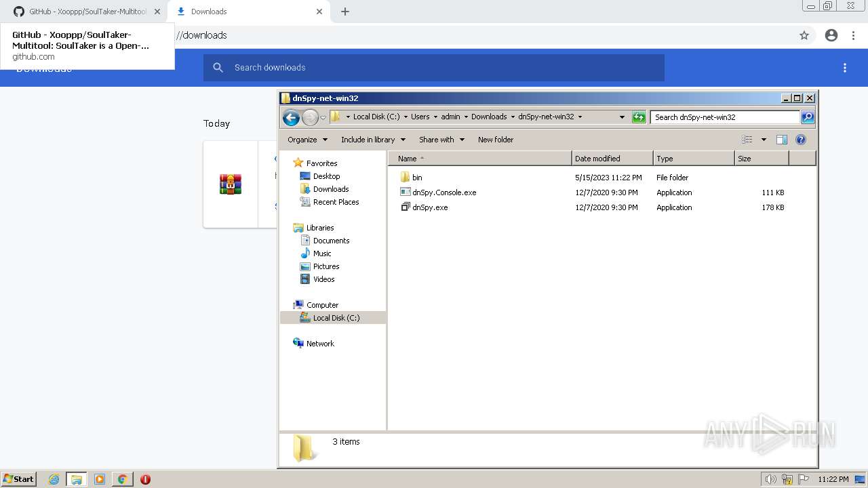Click Downloads in the address breadcrumb

pos(489,117)
